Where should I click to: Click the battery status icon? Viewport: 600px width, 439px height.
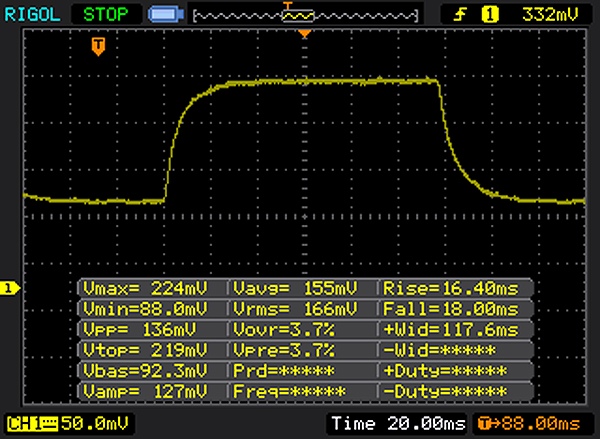(x=166, y=15)
